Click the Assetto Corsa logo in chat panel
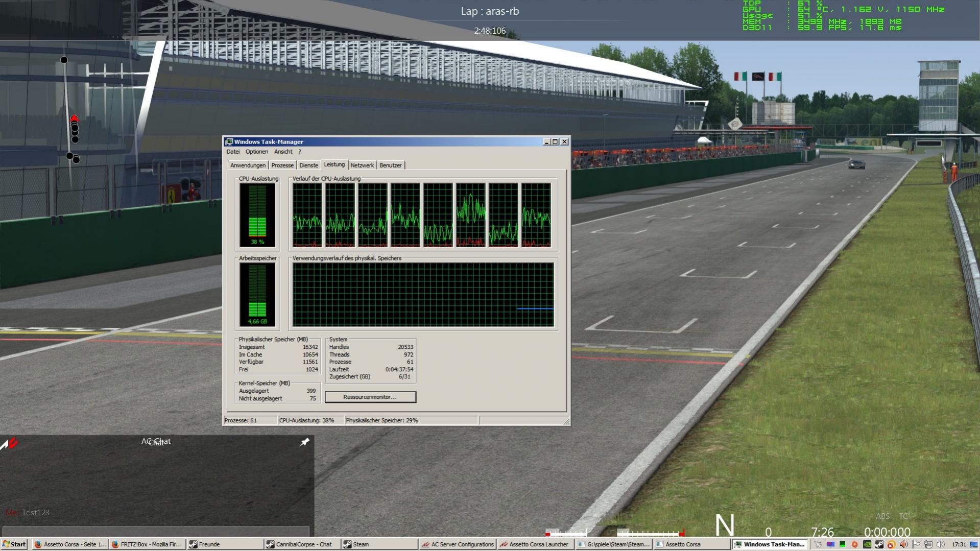 click(x=9, y=443)
